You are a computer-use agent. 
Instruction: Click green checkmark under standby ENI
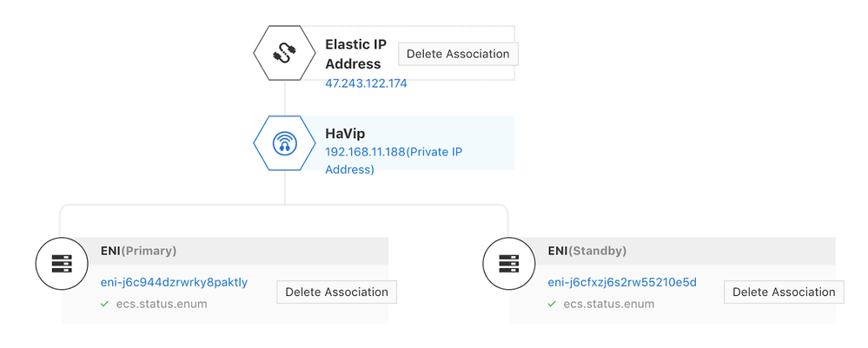point(552,304)
